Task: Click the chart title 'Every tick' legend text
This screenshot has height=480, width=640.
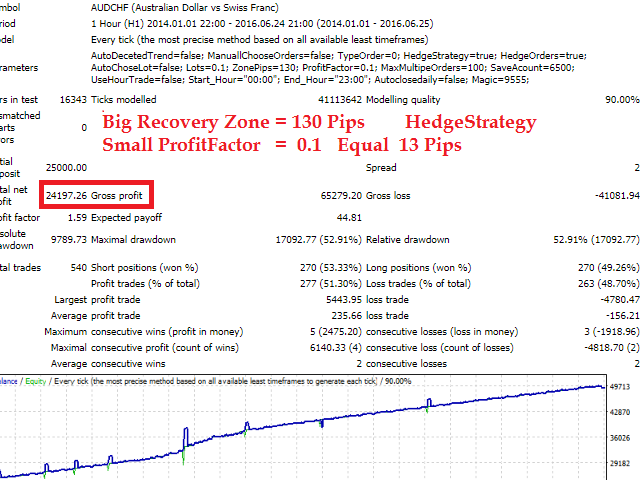Action: pyautogui.click(x=215, y=381)
